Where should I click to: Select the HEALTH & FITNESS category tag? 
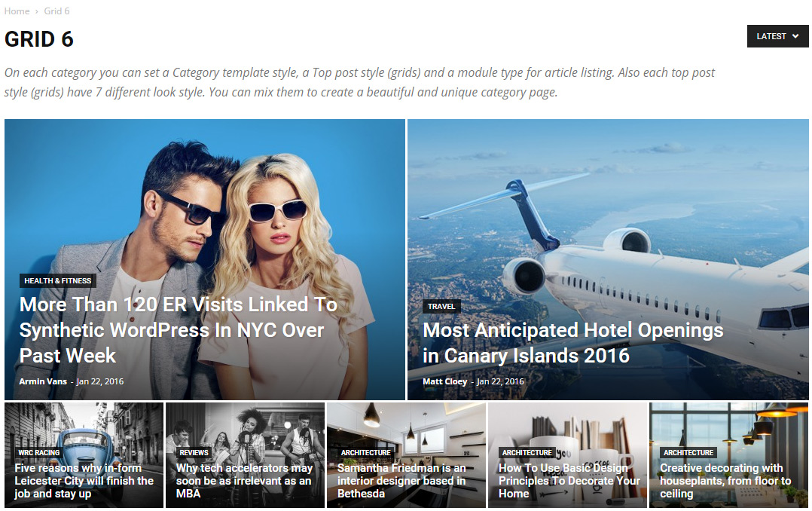coord(57,281)
